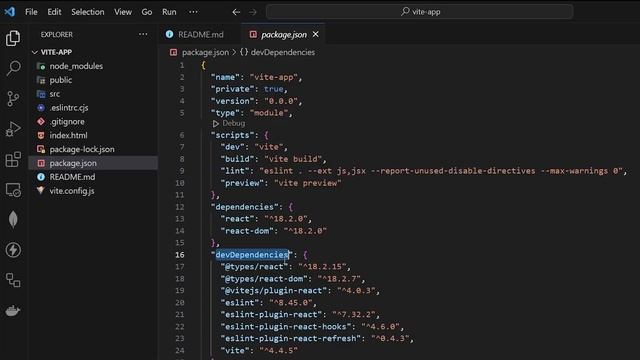
Task: Click the "scripts" key on line 6
Action: (x=232, y=135)
